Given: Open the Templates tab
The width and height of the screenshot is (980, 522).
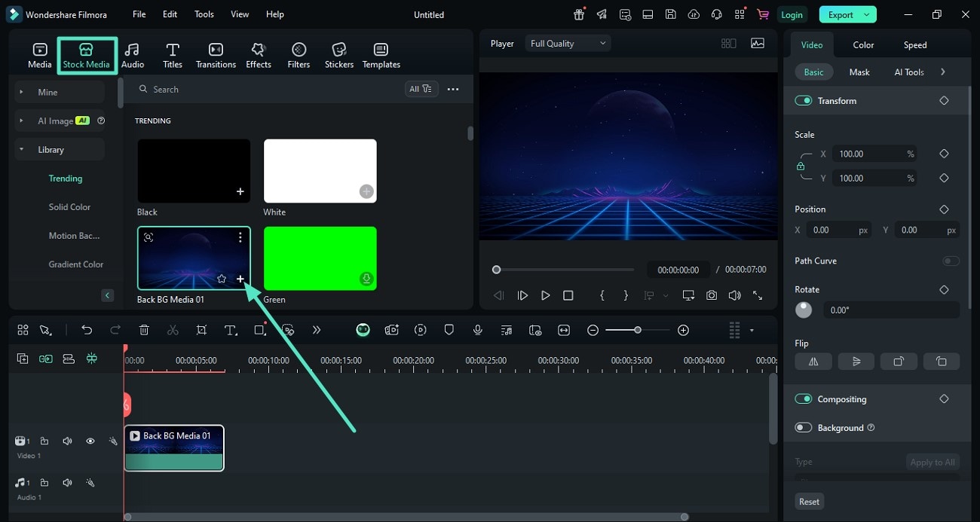Looking at the screenshot, I should (x=381, y=56).
